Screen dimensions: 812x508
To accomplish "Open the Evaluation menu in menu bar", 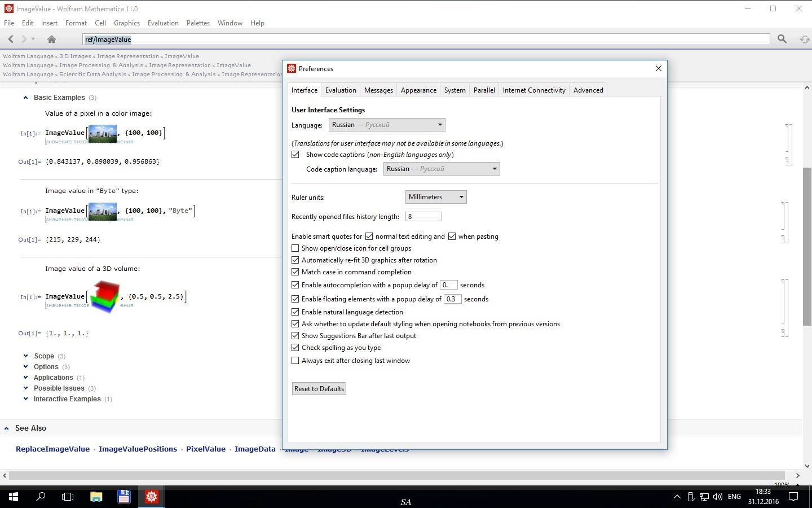I will [163, 23].
